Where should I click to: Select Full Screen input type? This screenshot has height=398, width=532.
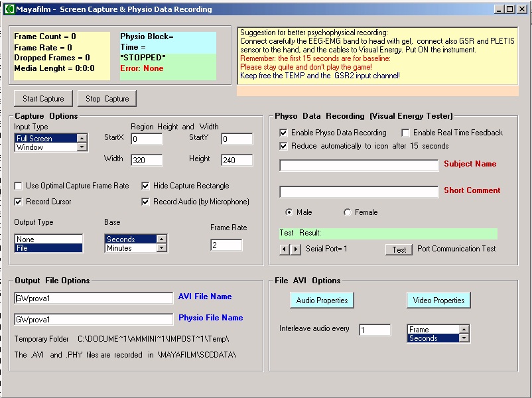(46, 138)
